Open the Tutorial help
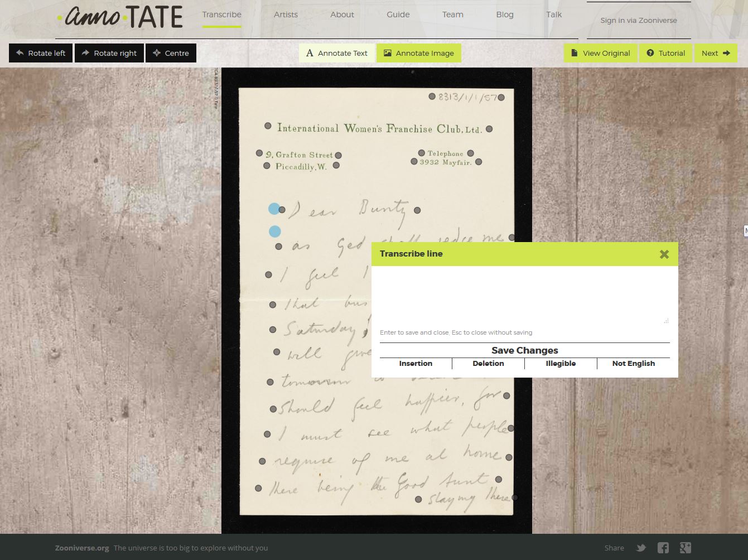The height and width of the screenshot is (560, 748). pos(665,53)
